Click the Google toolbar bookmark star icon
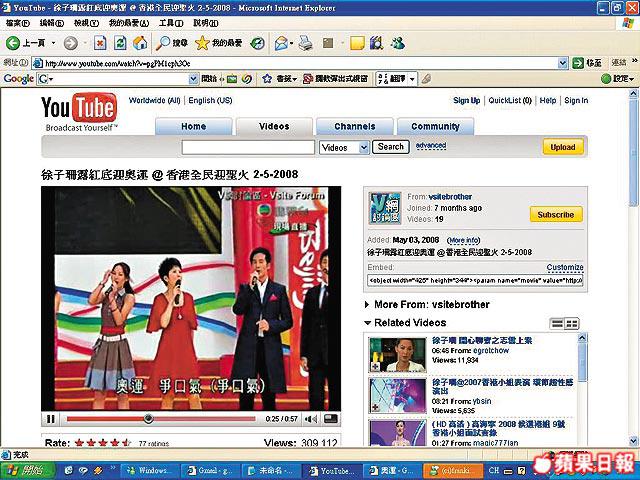 [267, 78]
